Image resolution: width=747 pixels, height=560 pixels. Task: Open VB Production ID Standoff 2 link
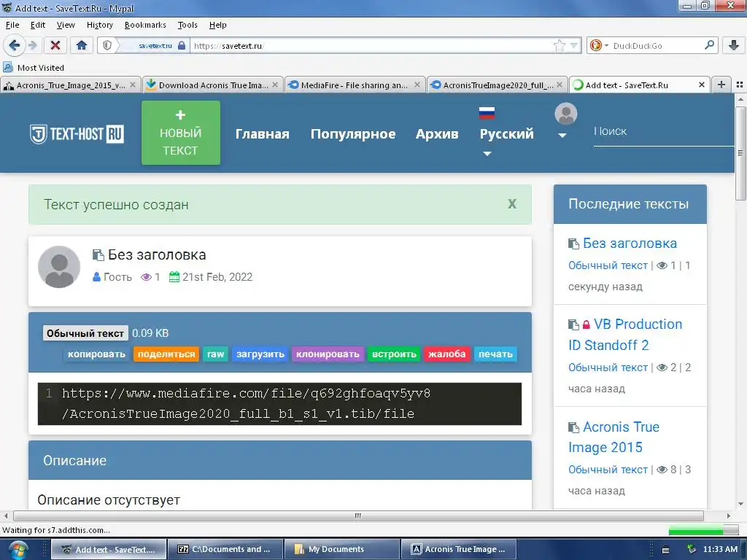pyautogui.click(x=625, y=334)
